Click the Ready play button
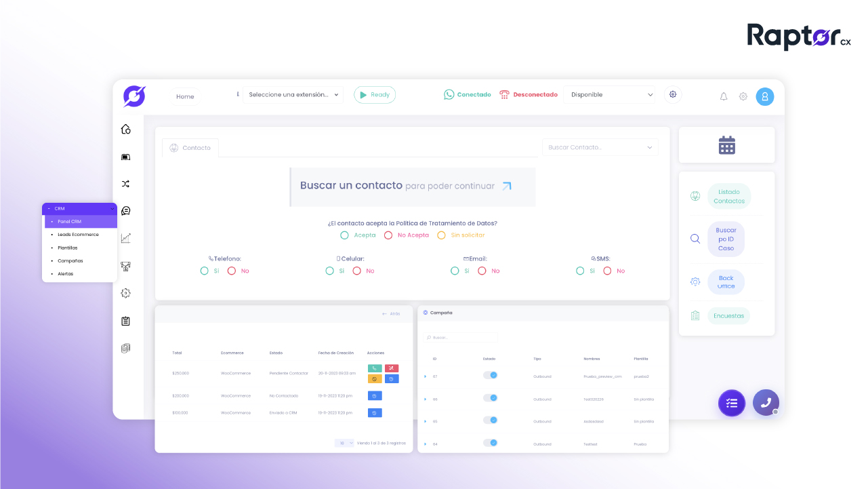Screen dimensions: 868x489 [x=375, y=95]
